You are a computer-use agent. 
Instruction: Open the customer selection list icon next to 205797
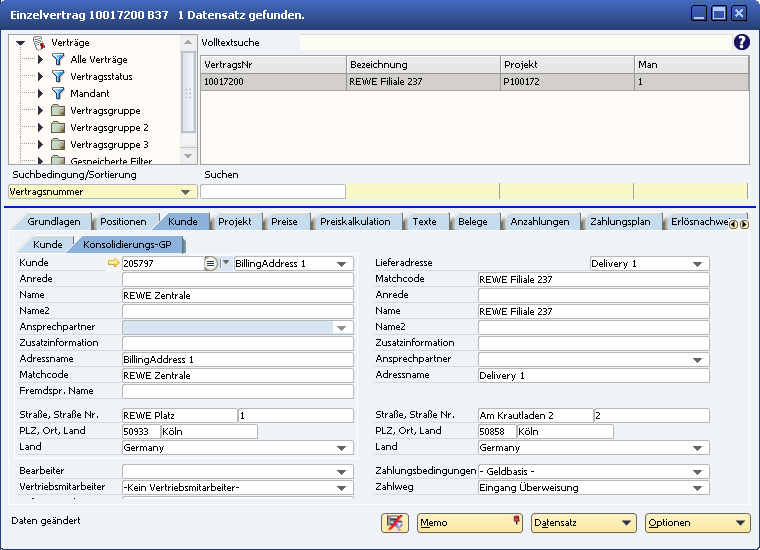click(211, 263)
